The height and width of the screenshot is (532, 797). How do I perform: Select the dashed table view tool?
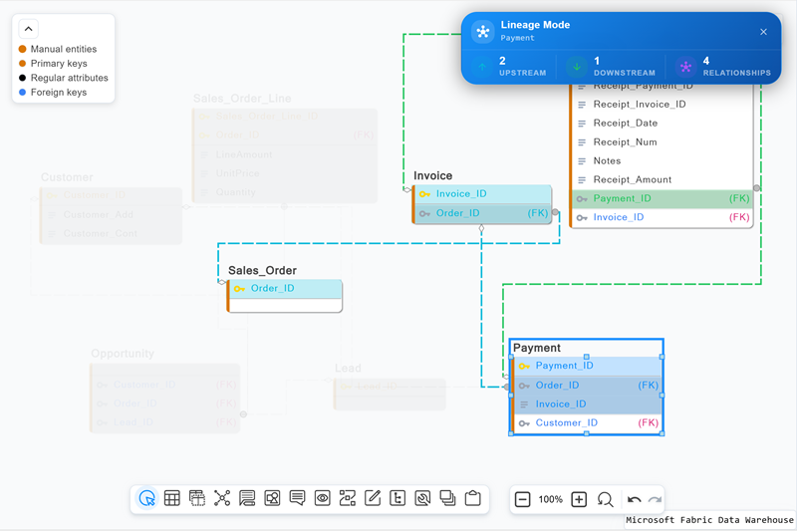pyautogui.click(x=196, y=498)
